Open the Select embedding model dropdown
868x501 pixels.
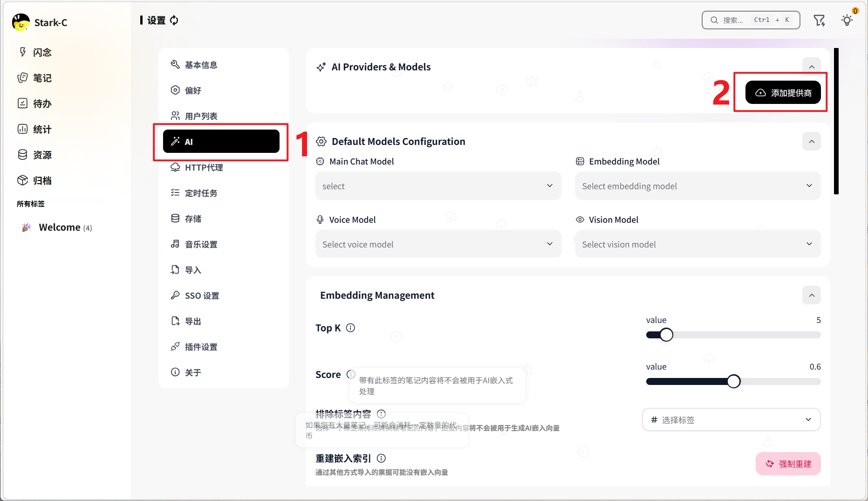[697, 186]
